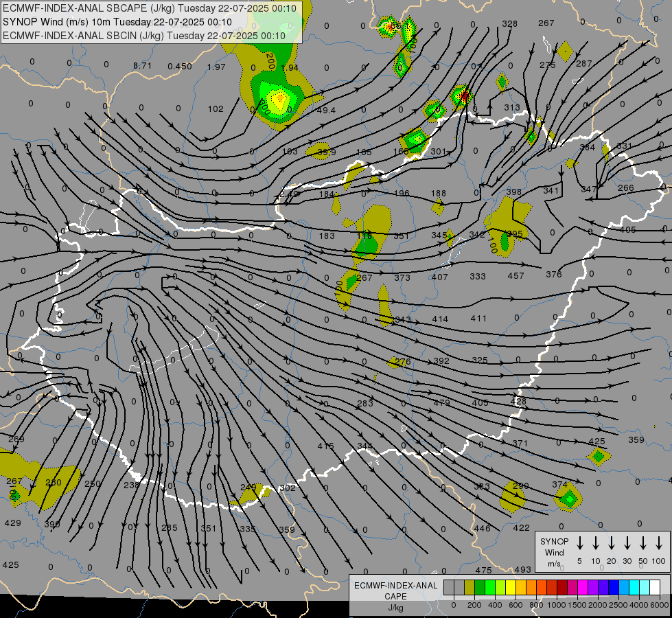Click the 392 value on the map
672x618 pixels.
tap(441, 360)
